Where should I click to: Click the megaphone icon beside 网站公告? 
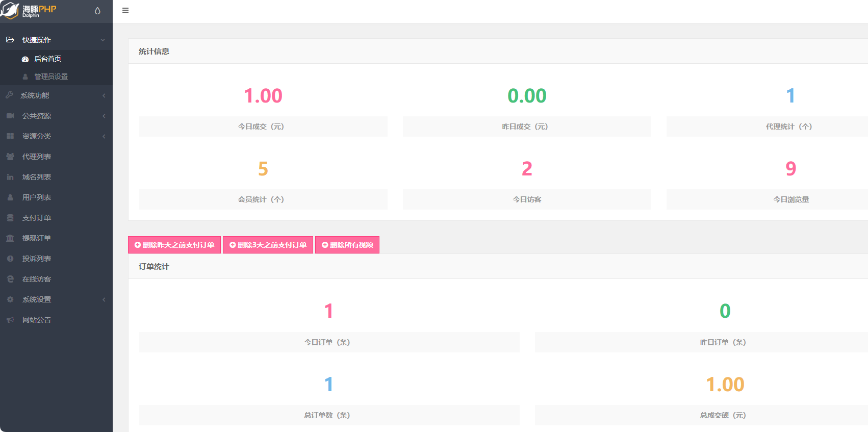[x=10, y=320]
